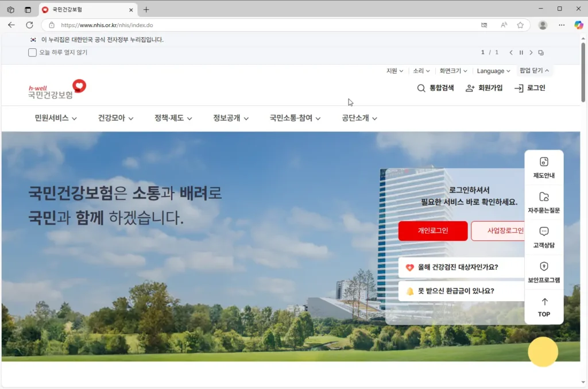Click the NHIS h-well logo
The width and height of the screenshot is (588, 389).
(57, 89)
